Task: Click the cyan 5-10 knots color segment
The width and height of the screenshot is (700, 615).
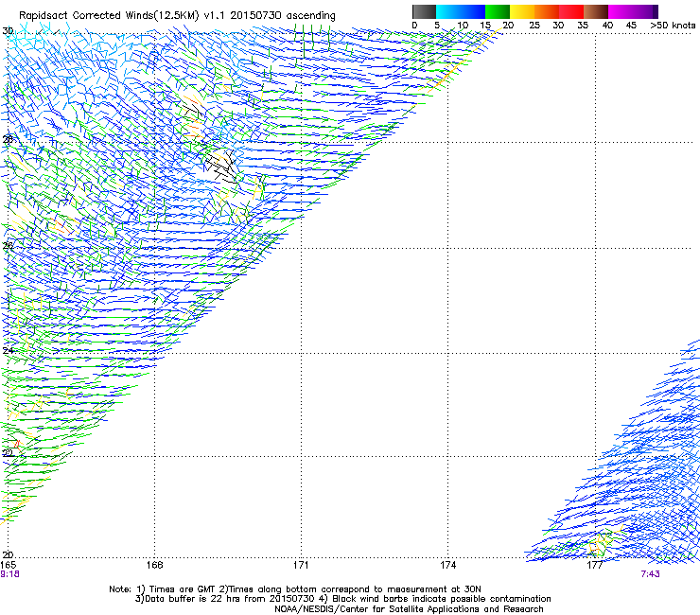Action: [448, 11]
